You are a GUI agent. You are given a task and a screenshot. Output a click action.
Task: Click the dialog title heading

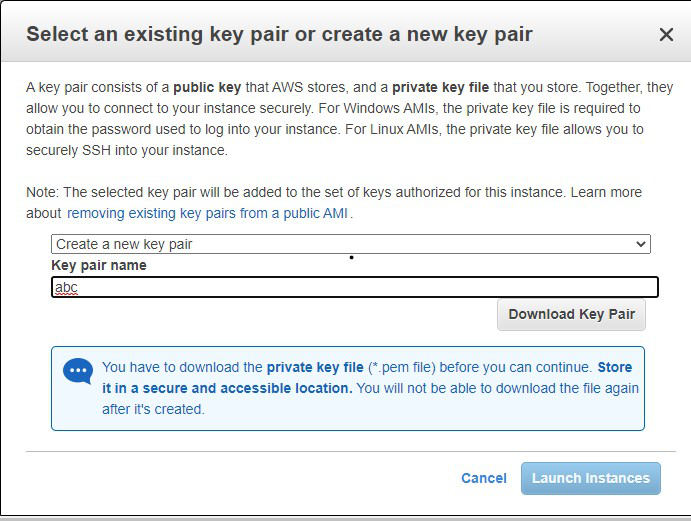tap(279, 34)
